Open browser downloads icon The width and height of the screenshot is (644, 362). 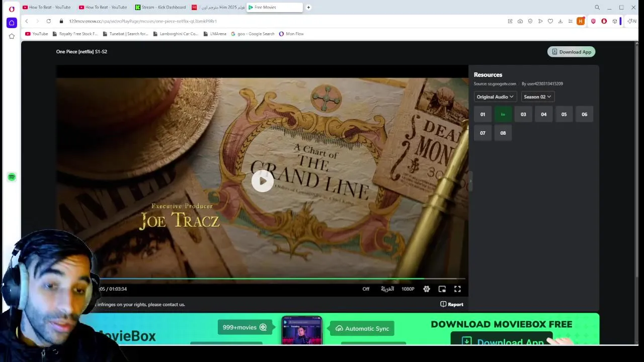click(x=560, y=21)
